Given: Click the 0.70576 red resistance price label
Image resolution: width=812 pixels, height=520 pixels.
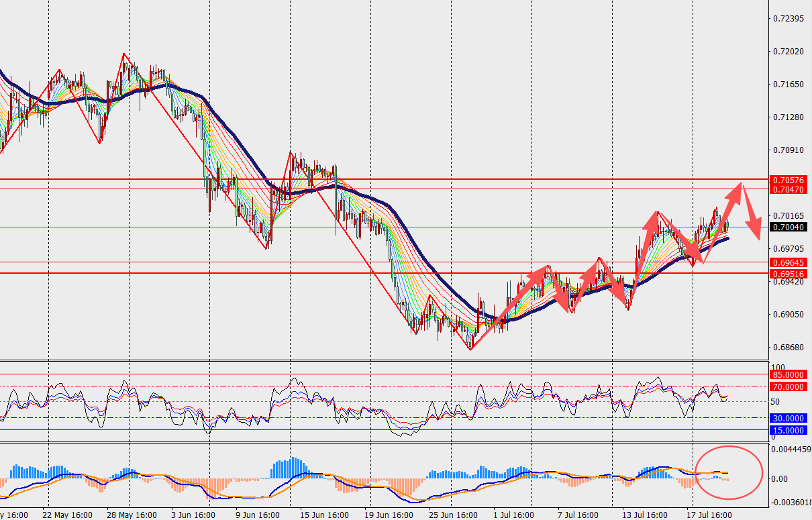Looking at the screenshot, I should tap(789, 180).
